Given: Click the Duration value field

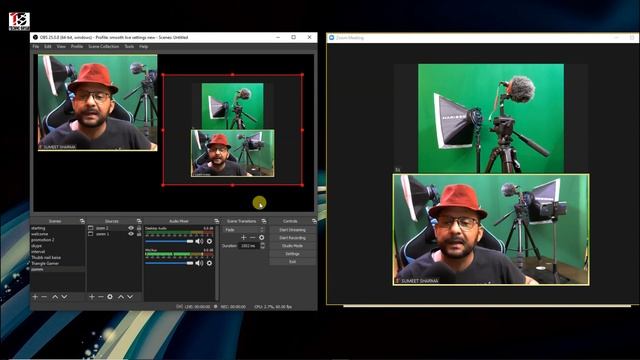Looking at the screenshot, I should pyautogui.click(x=249, y=246).
